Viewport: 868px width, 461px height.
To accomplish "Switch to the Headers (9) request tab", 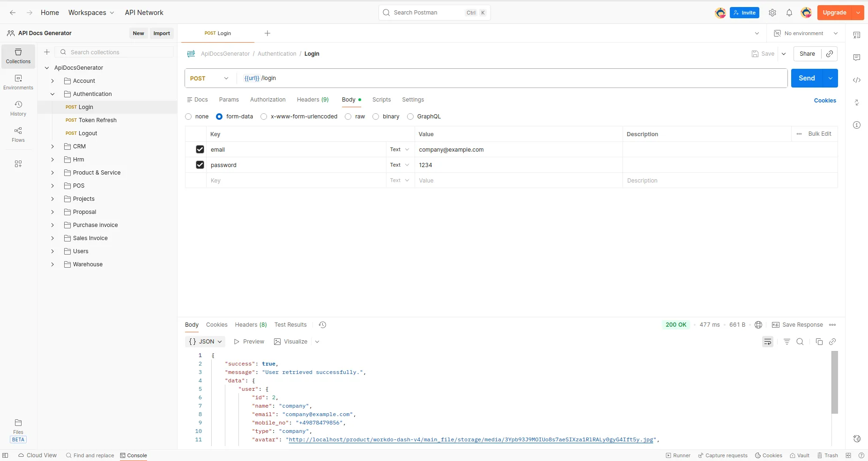I will [313, 100].
